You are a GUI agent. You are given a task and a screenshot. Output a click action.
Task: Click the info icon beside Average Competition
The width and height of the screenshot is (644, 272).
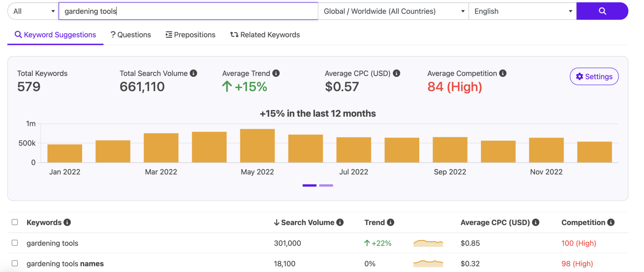(503, 73)
